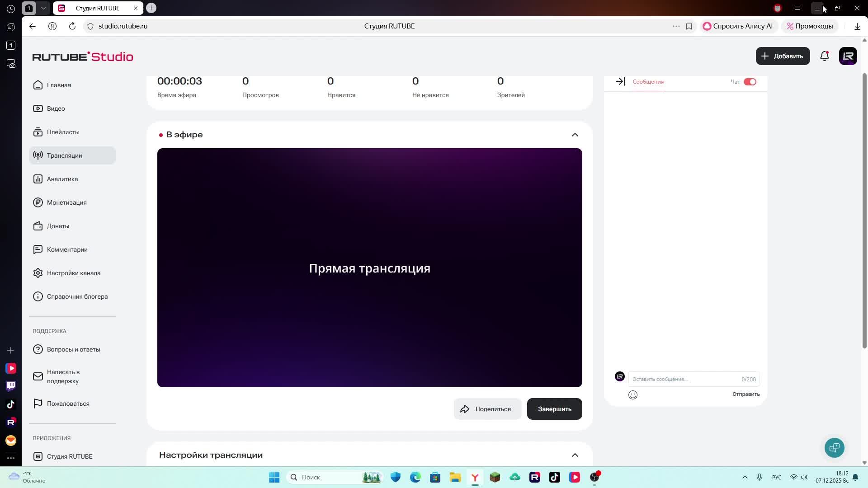This screenshot has width=868, height=488.
Task: Disable the Чат toggle
Action: 750,82
